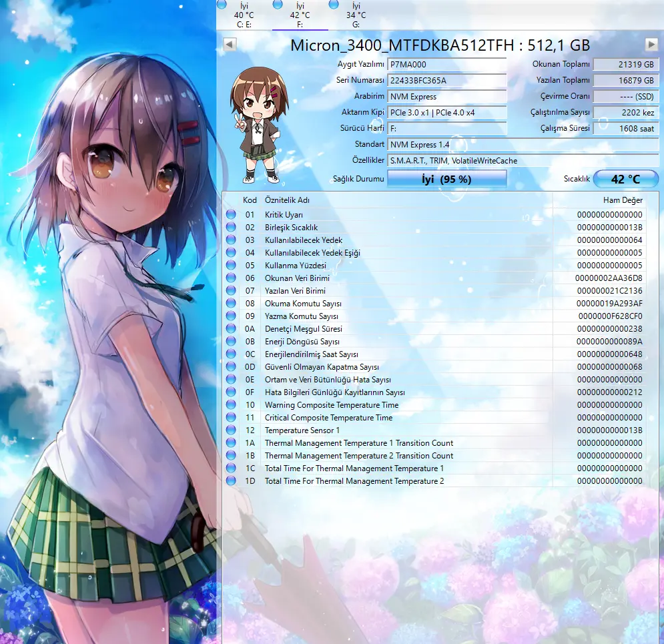Select the Kullanma Yüzdesi attribute name
664x644 pixels.
(x=296, y=266)
